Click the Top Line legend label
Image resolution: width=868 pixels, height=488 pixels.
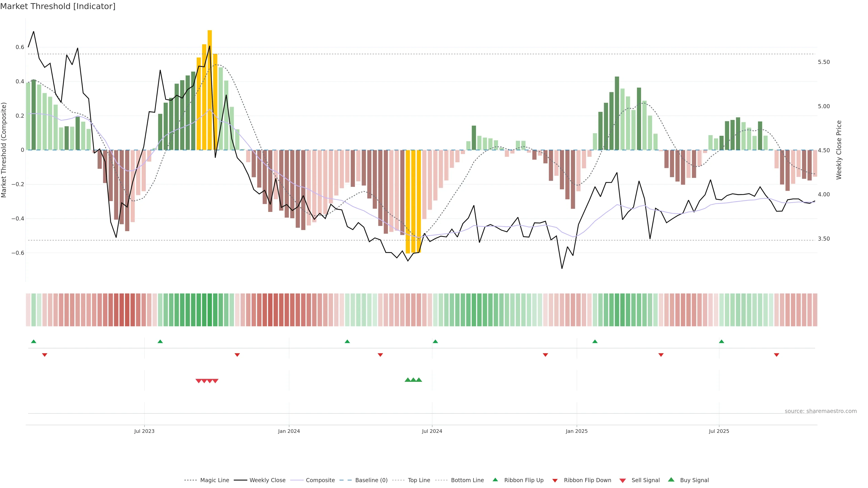(419, 480)
